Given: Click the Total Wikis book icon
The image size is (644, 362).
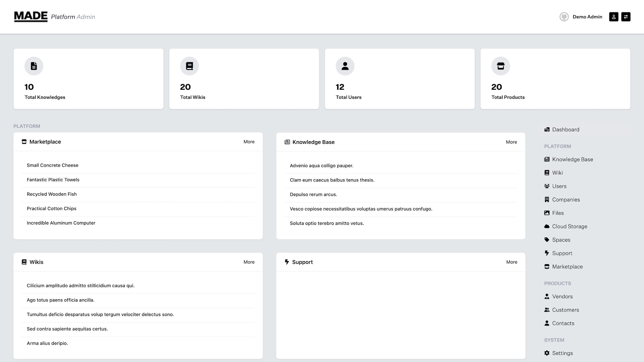Looking at the screenshot, I should (189, 66).
